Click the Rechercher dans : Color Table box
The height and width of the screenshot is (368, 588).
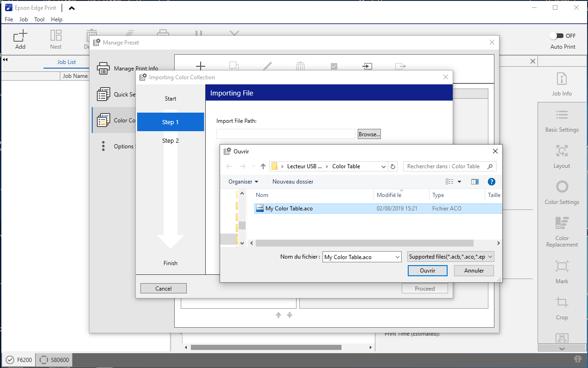[449, 166]
